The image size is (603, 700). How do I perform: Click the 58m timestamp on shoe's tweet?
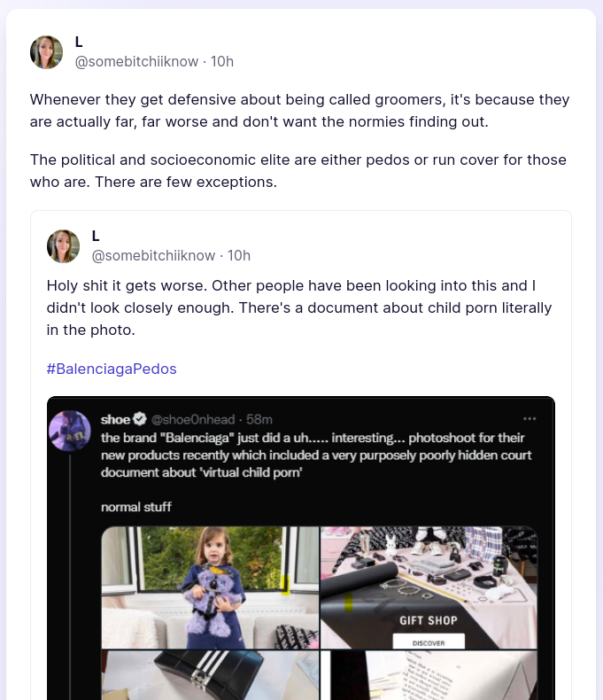pyautogui.click(x=259, y=419)
